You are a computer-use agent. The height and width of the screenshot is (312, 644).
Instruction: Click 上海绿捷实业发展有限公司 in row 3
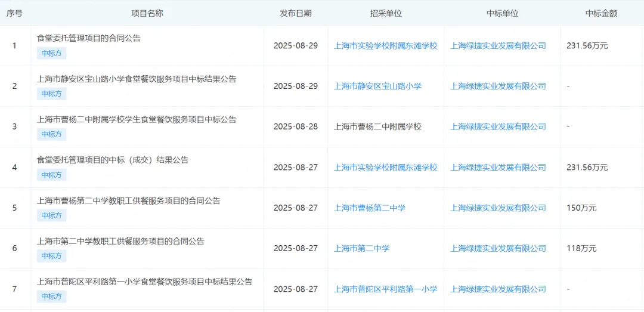(498, 126)
